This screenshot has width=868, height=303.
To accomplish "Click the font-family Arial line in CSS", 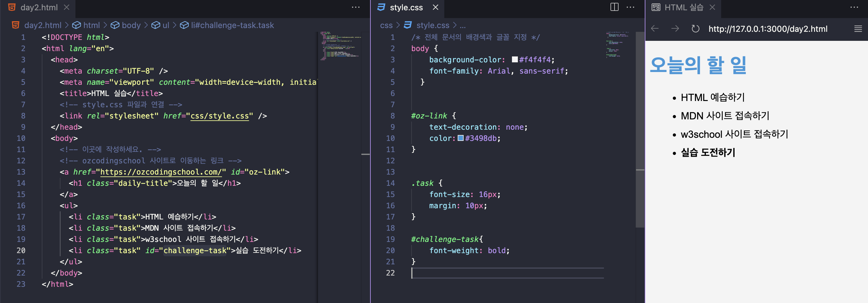I will [x=498, y=71].
